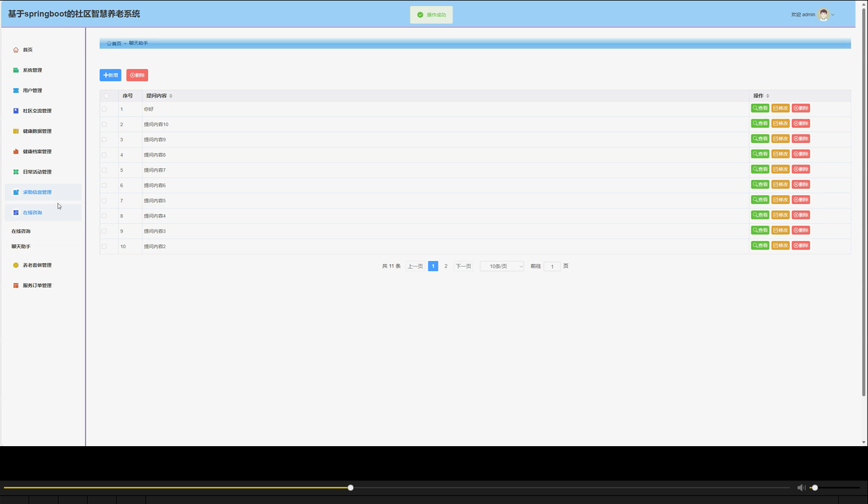Check the checkbox for row 提问内容5
Image resolution: width=868 pixels, height=504 pixels.
pos(104,200)
